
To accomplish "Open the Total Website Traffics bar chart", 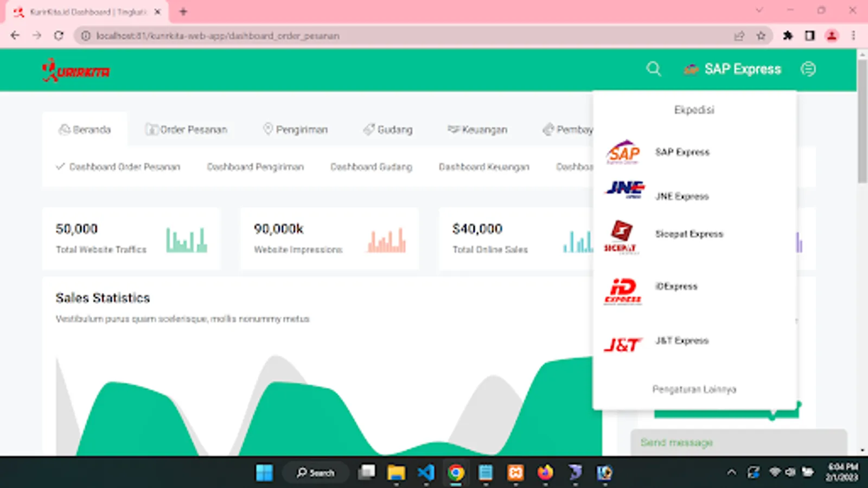I will click(186, 240).
